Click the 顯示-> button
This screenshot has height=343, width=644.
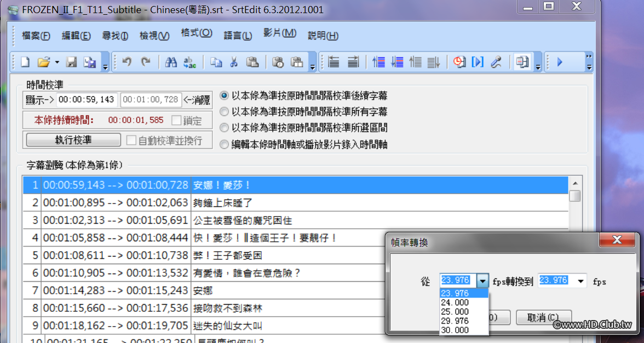click(39, 100)
